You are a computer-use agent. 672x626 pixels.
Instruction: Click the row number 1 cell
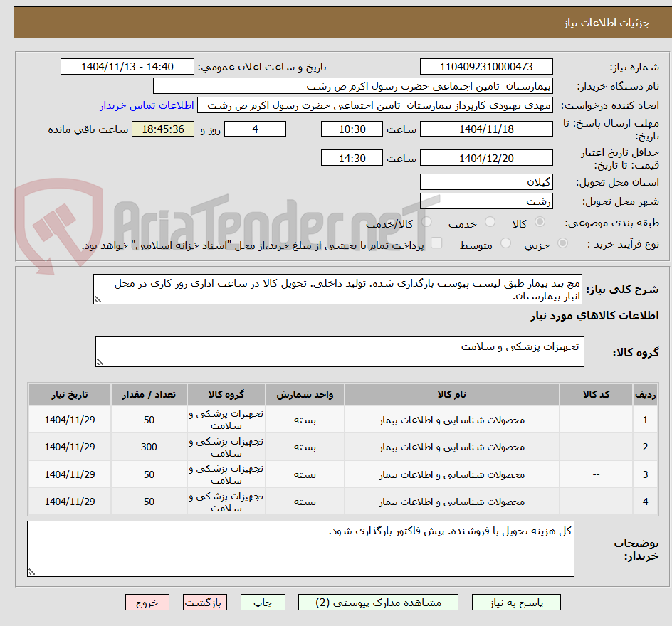646,420
